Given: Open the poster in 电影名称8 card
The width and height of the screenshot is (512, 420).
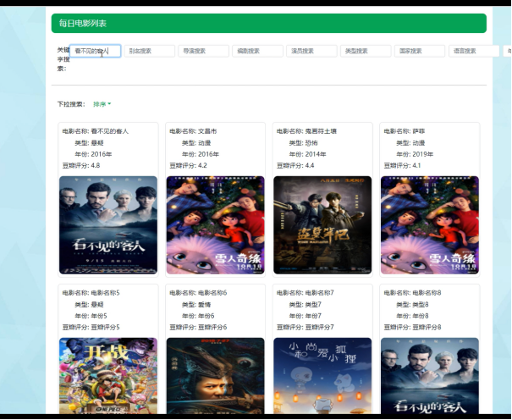Looking at the screenshot, I should [429, 376].
